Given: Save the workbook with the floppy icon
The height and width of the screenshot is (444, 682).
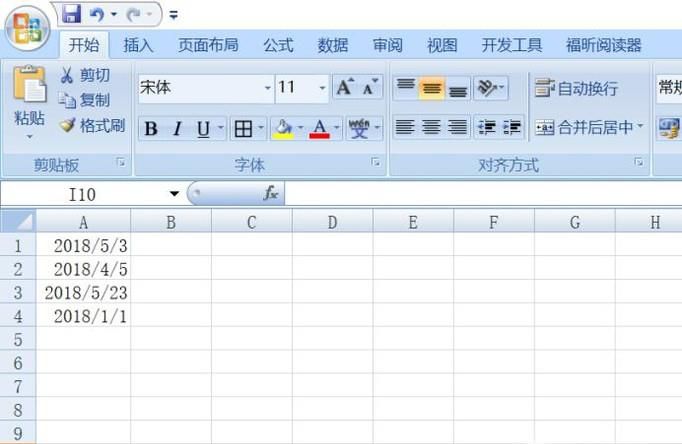Looking at the screenshot, I should 71,14.
